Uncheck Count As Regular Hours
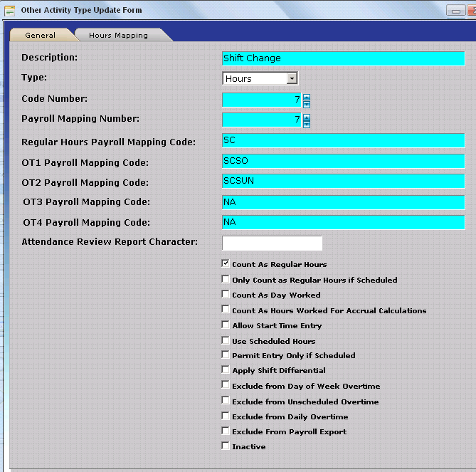476x472 pixels. [x=226, y=264]
